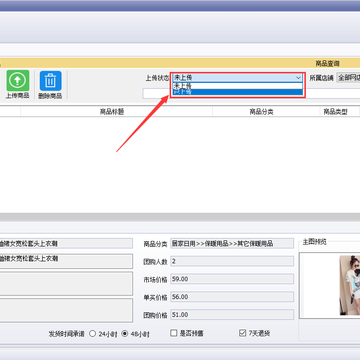Click the 团购人数 field showing 2
360x360 pixels.
pyautogui.click(x=232, y=261)
